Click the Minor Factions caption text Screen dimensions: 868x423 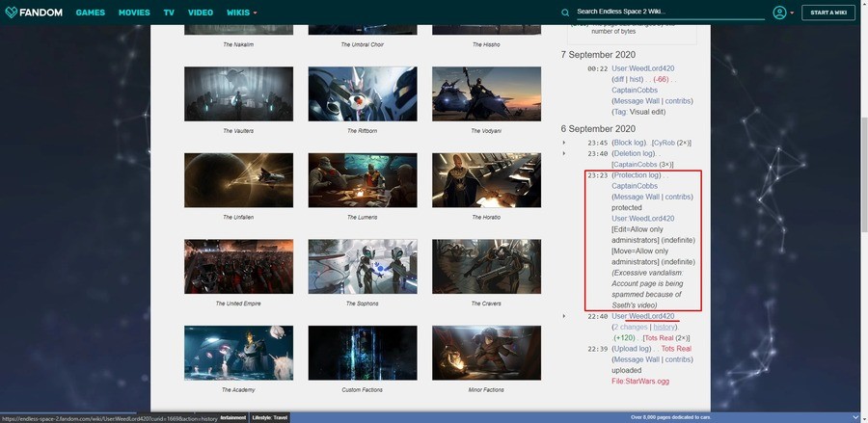coord(487,390)
